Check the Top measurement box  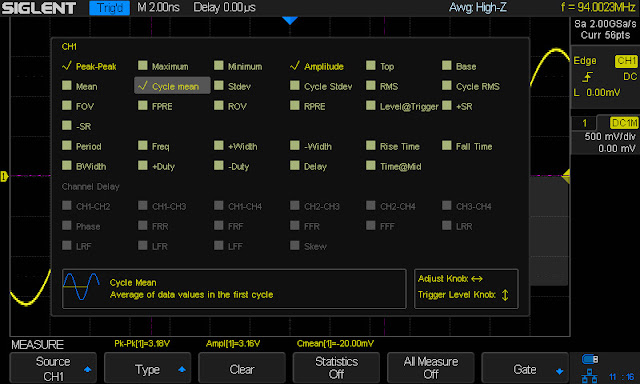point(371,65)
